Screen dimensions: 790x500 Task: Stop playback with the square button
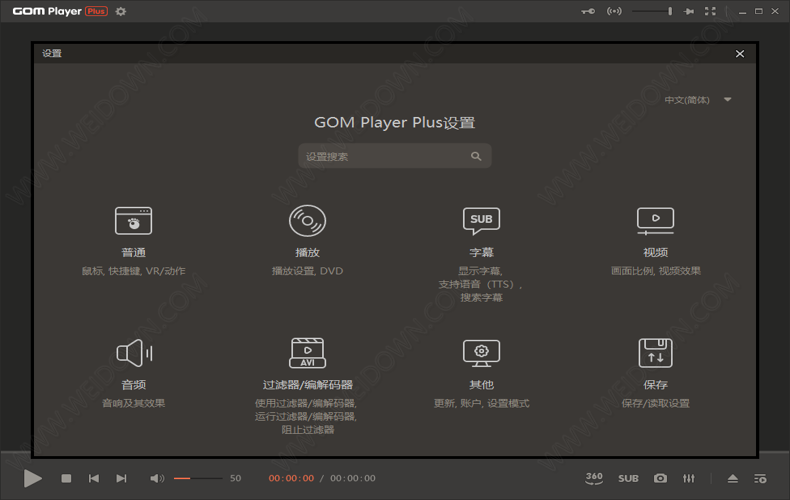(x=66, y=478)
